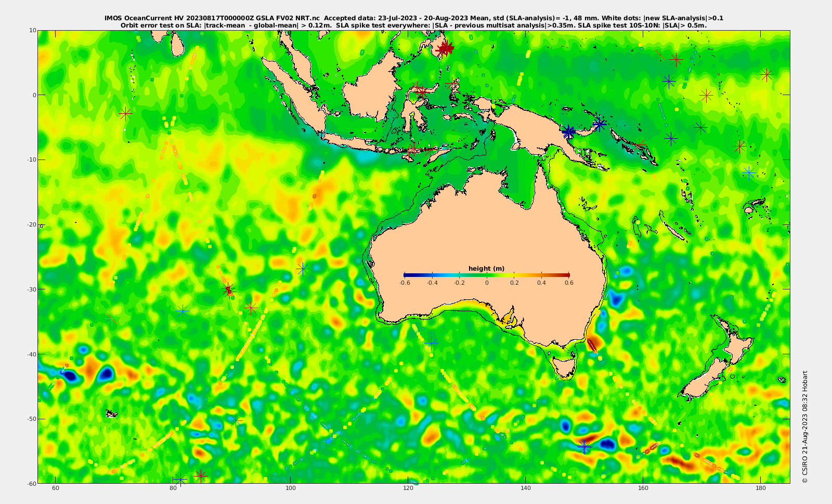This screenshot has height=504, width=832.
Task: Select the red asterisk near 159°E, 8°S
Action: (640, 145)
